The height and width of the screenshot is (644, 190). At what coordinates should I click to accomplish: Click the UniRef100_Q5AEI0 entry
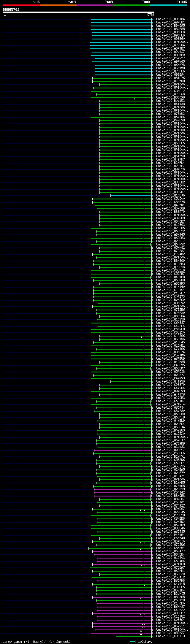pyautogui.click(x=170, y=542)
